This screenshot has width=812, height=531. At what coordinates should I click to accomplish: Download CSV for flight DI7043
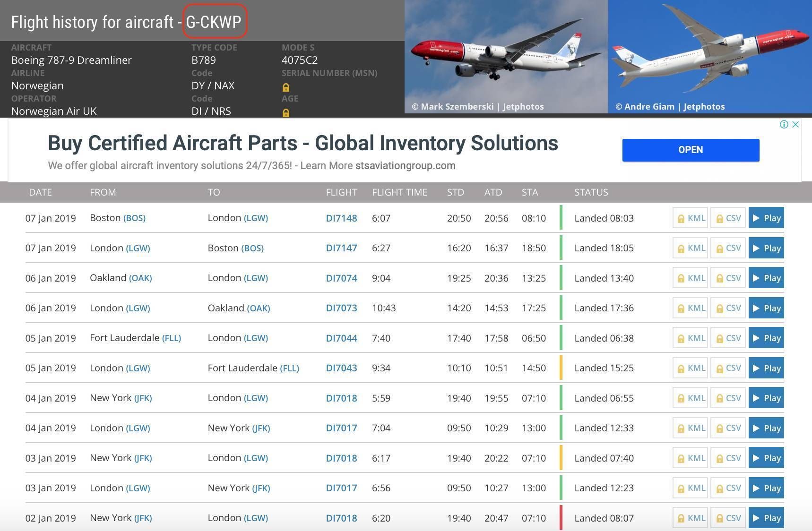pos(728,368)
